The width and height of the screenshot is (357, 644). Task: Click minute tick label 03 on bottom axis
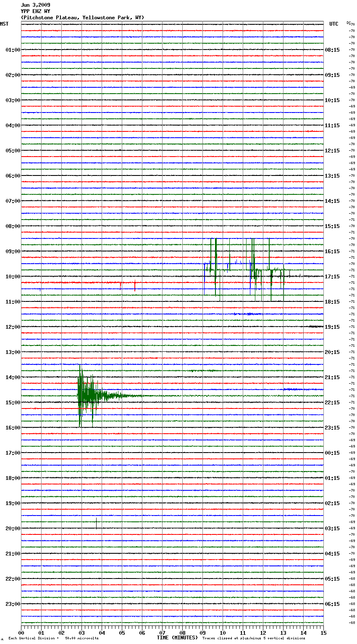pyautogui.click(x=81, y=633)
